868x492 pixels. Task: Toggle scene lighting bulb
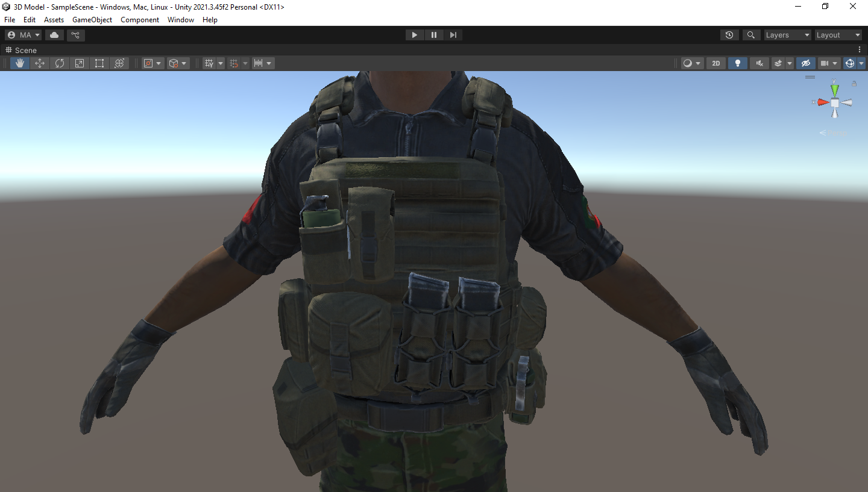pyautogui.click(x=737, y=63)
